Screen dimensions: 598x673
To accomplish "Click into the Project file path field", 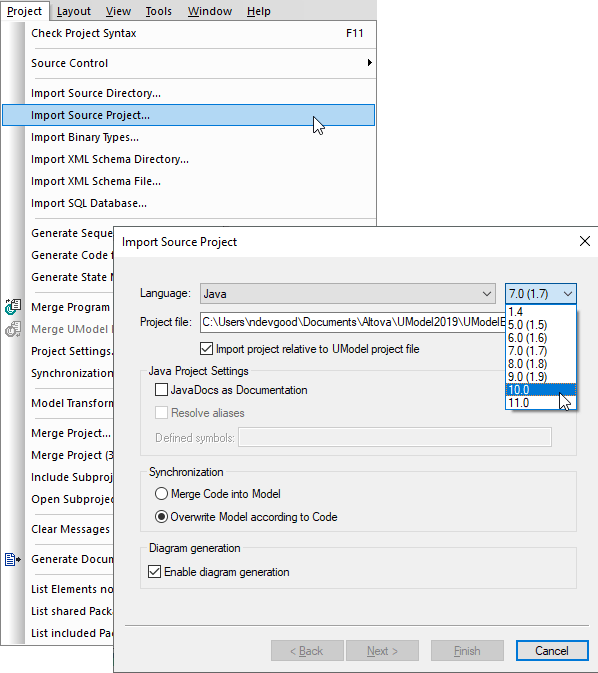I will point(353,322).
